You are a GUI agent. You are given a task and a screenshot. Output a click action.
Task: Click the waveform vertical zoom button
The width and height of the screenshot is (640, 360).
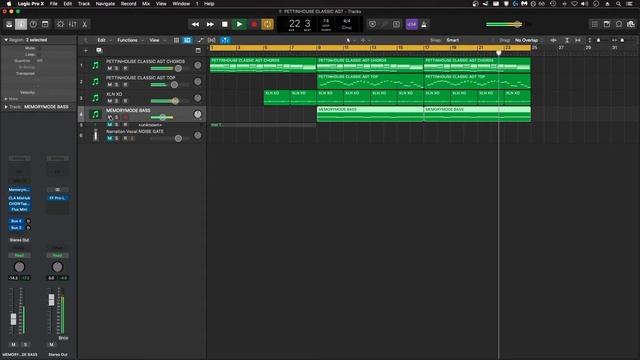[553, 40]
